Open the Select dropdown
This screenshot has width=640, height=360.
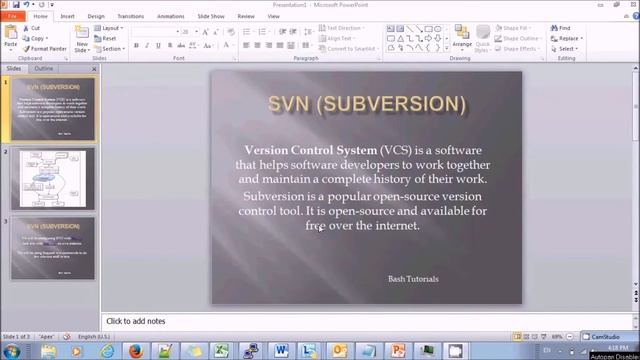[565, 49]
